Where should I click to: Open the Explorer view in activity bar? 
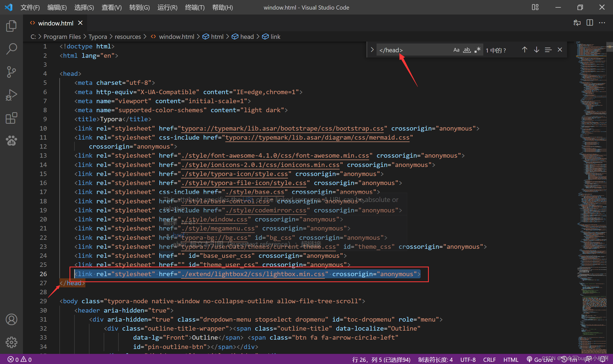pos(11,26)
